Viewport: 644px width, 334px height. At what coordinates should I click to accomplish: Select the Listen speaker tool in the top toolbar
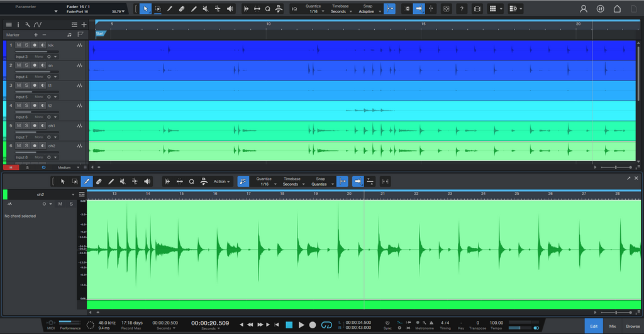230,9
